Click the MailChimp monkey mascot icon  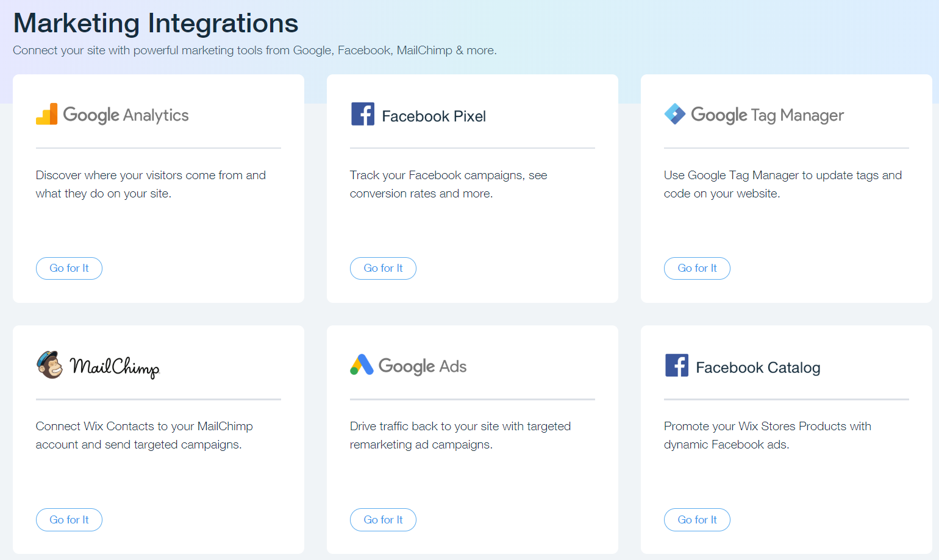(x=49, y=365)
